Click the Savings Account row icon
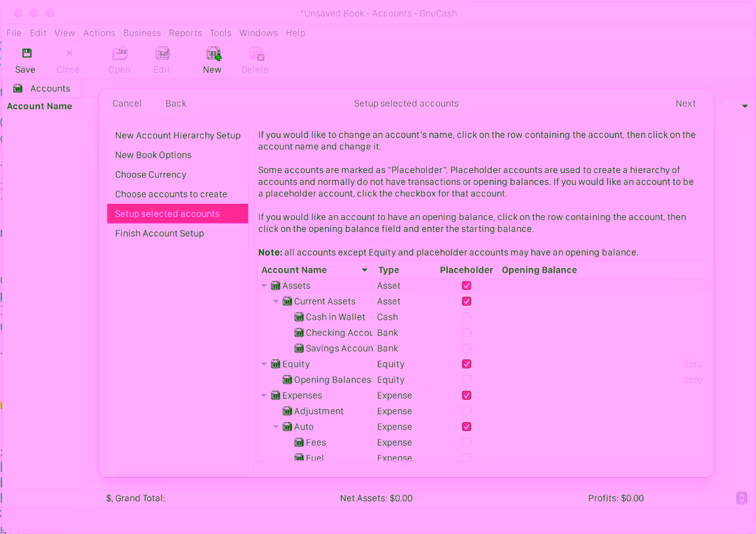 (299, 349)
